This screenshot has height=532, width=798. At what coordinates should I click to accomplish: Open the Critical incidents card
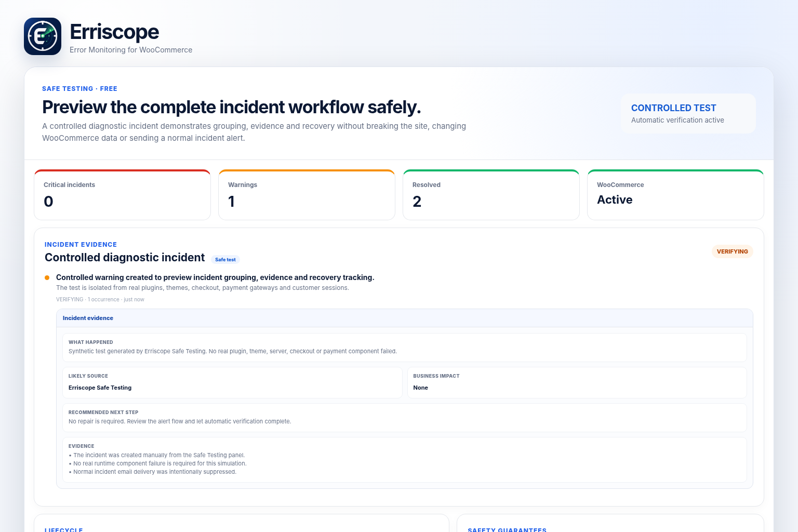122,195
